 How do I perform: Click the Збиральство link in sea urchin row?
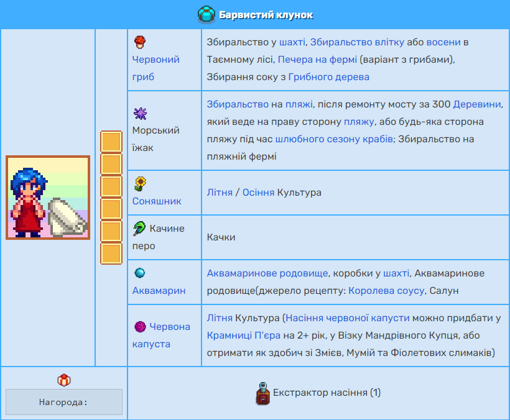pyautogui.click(x=238, y=104)
